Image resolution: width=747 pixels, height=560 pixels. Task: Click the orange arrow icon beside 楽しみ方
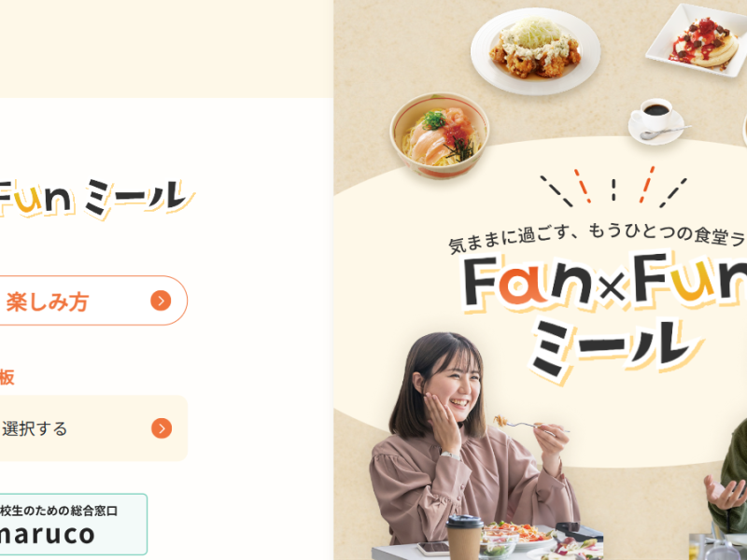pyautogui.click(x=161, y=301)
